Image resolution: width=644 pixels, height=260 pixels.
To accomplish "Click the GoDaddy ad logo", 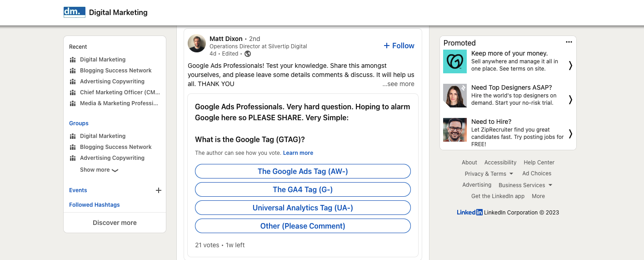I will 455,61.
